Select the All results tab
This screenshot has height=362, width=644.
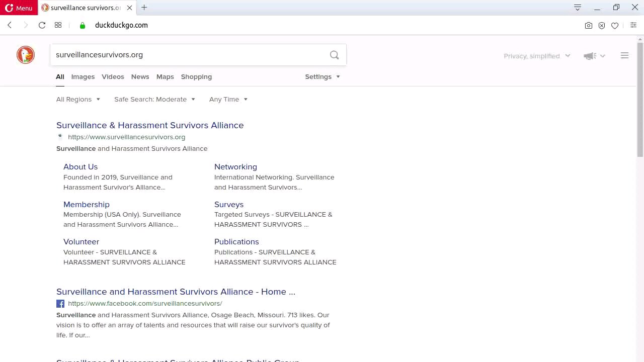[60, 77]
